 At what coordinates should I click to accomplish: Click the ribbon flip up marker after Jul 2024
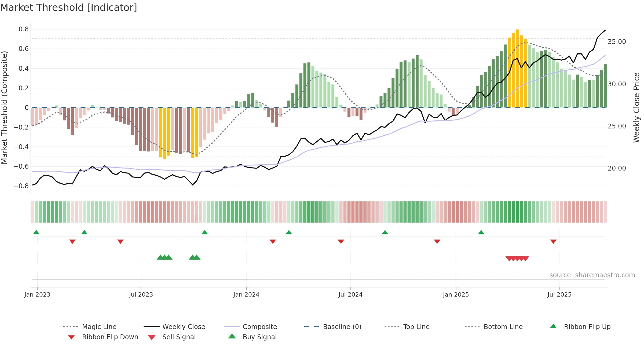click(385, 232)
